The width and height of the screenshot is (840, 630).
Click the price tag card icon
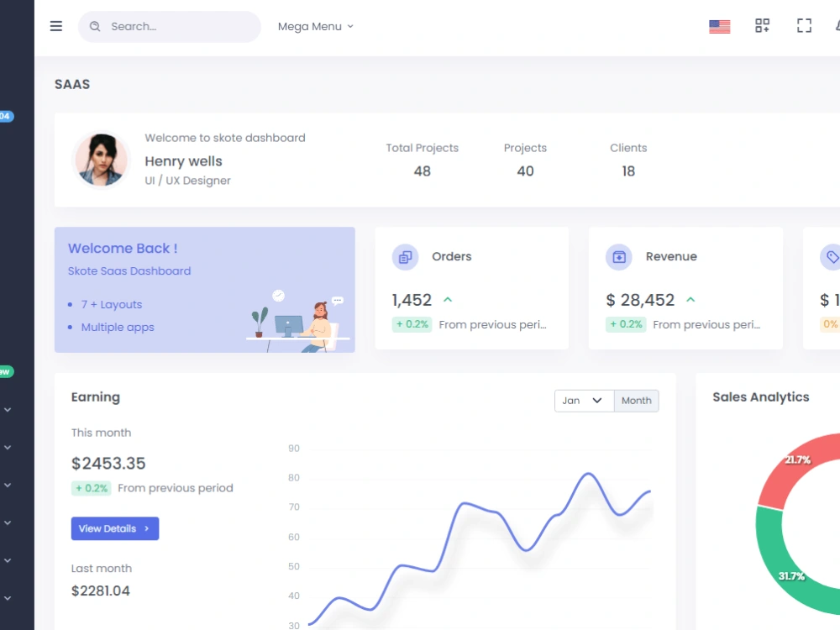pyautogui.click(x=831, y=257)
